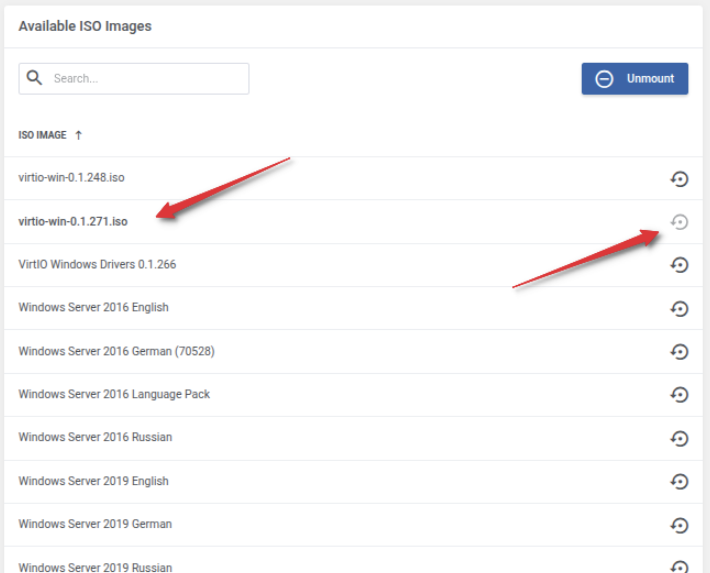
Task: Select virtio-win-0.1.248.iso row text
Action: click(x=72, y=178)
